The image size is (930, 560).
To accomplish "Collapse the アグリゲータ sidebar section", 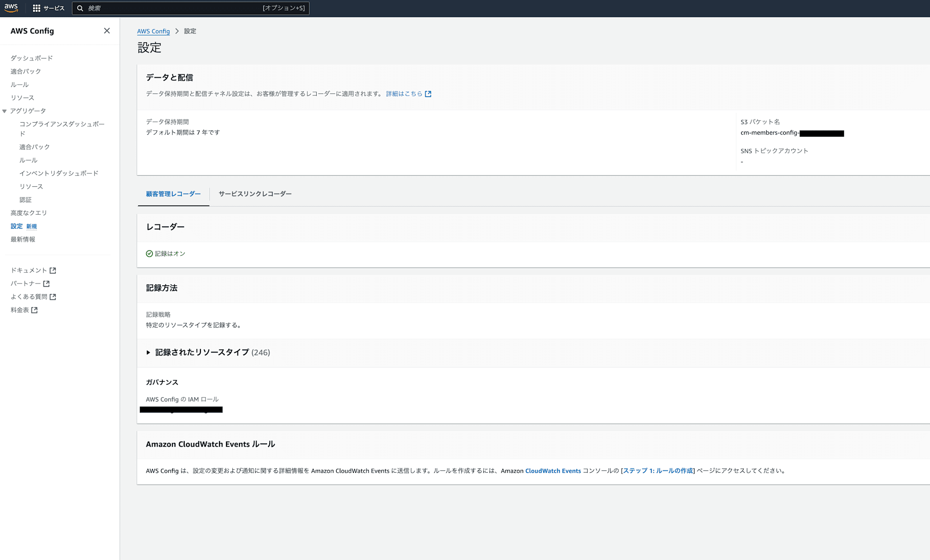I will coord(4,111).
